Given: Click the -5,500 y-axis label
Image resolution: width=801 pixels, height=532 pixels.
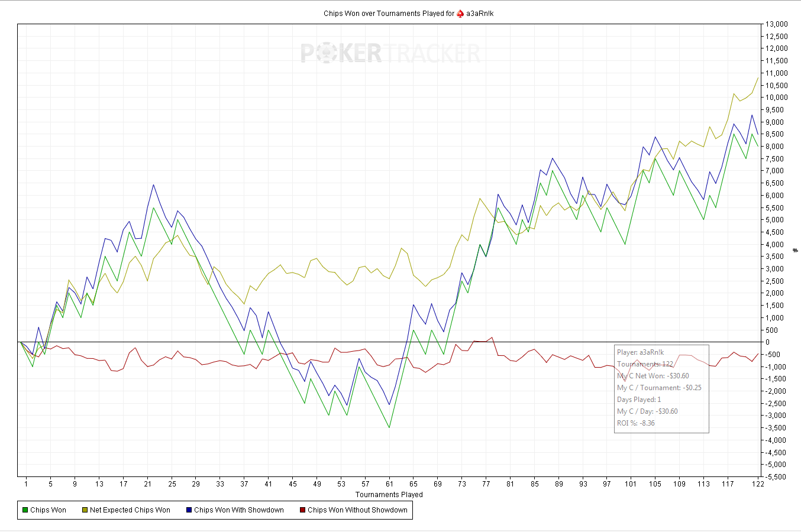Looking at the screenshot, I should tap(777, 476).
